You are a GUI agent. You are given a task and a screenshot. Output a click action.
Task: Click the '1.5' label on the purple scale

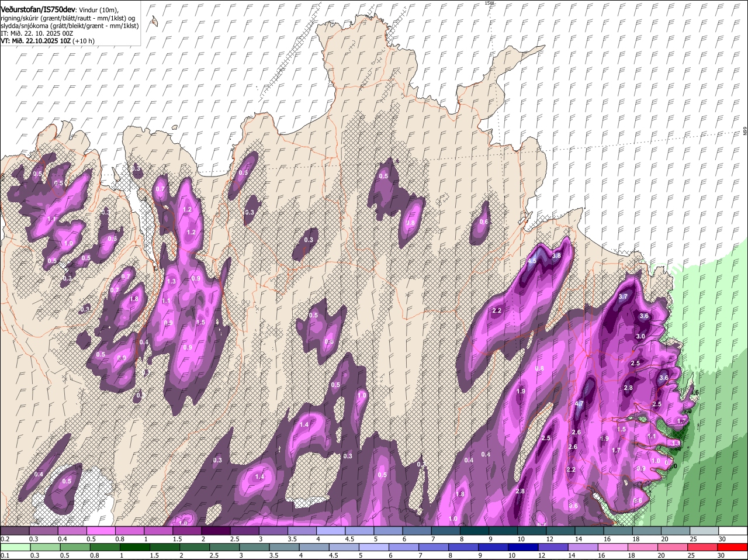tap(176, 539)
